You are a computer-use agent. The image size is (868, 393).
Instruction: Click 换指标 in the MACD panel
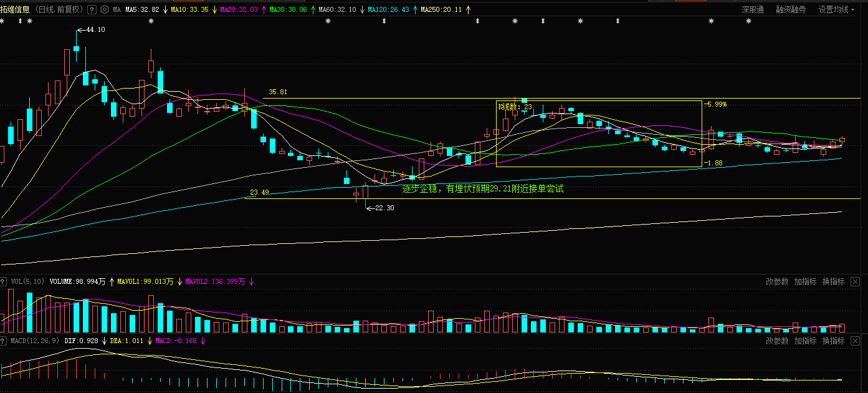pos(833,341)
